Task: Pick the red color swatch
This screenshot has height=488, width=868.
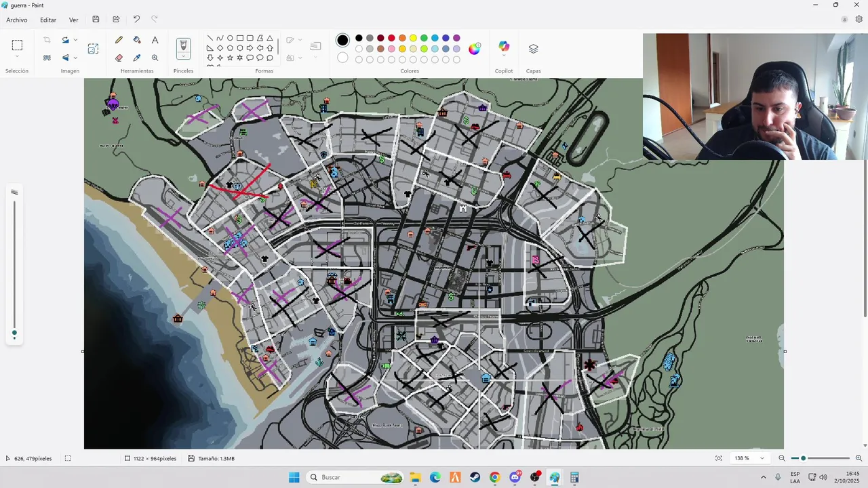Action: 391,38
